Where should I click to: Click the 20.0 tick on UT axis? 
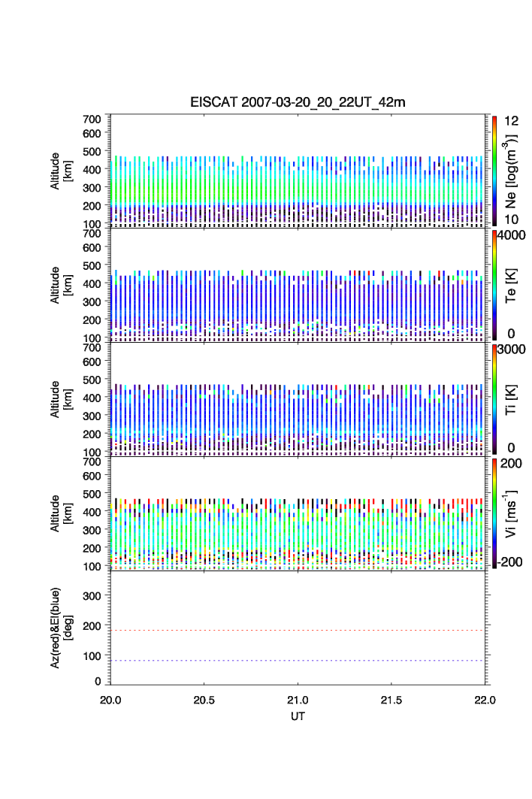click(111, 700)
